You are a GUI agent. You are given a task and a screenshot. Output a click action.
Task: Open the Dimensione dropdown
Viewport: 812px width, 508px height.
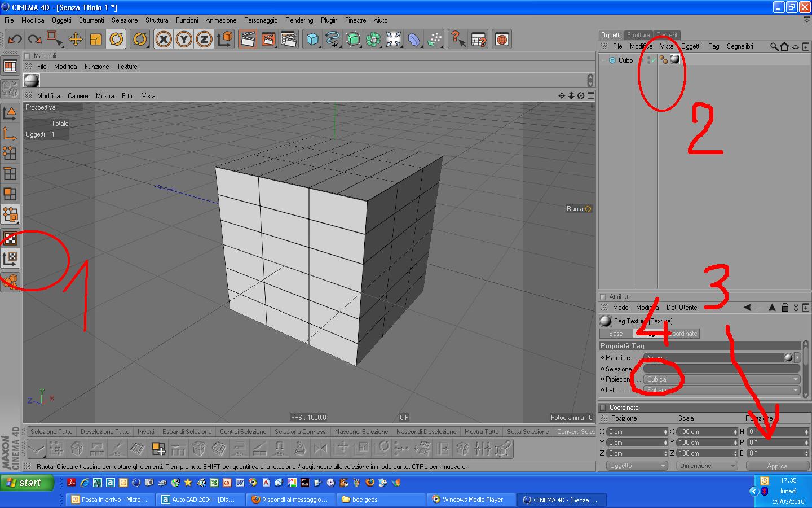coord(708,466)
